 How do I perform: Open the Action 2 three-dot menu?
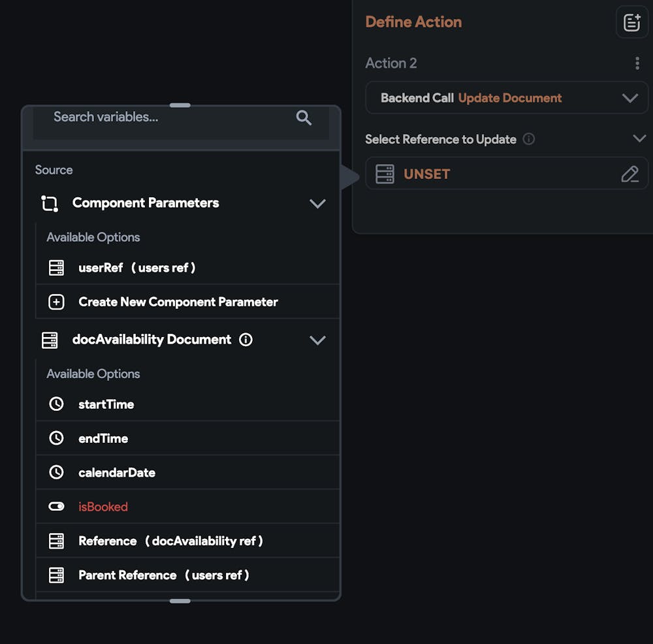click(637, 63)
